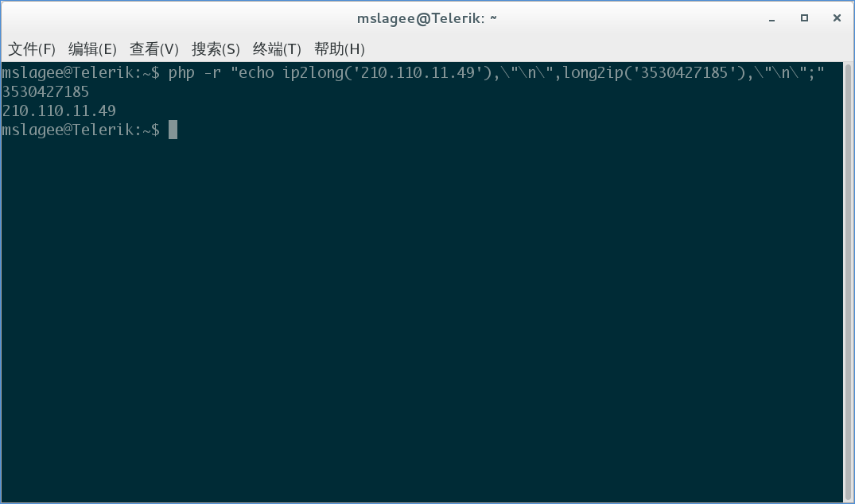Click the output line 210.110.11.49
855x504 pixels.
(59, 110)
